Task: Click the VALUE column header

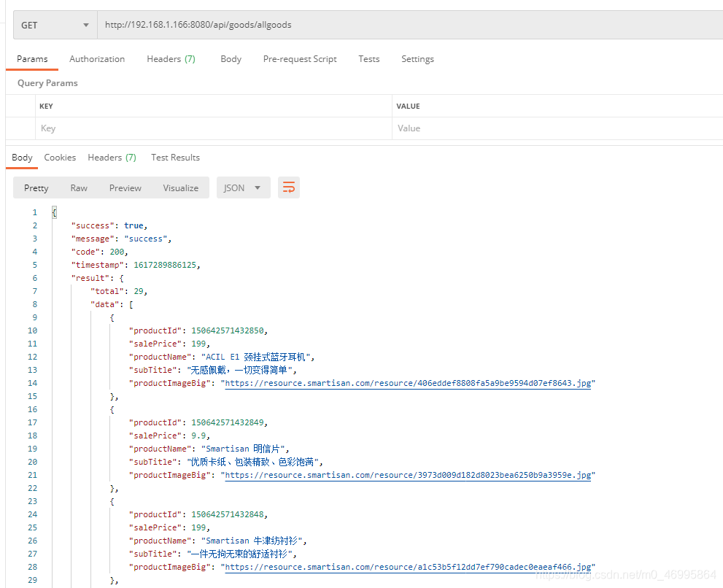Action: pyautogui.click(x=408, y=106)
